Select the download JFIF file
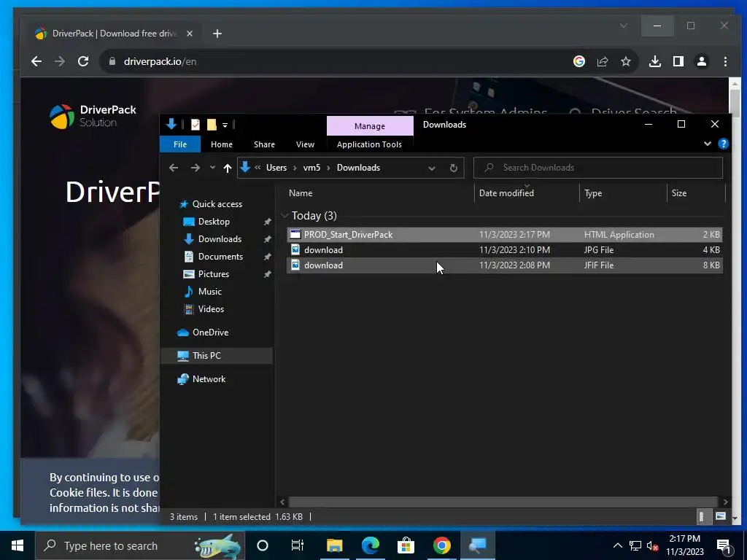Viewport: 747px width, 560px height. (505, 265)
